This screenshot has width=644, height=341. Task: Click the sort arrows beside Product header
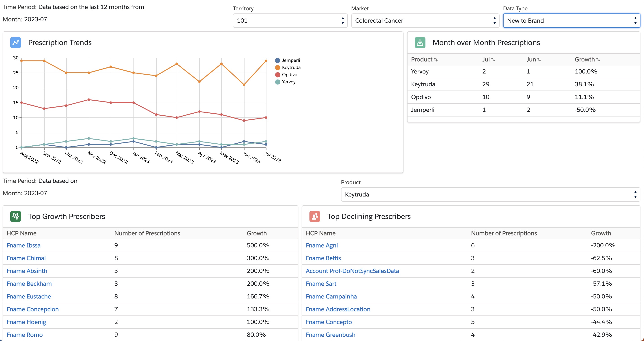(436, 59)
